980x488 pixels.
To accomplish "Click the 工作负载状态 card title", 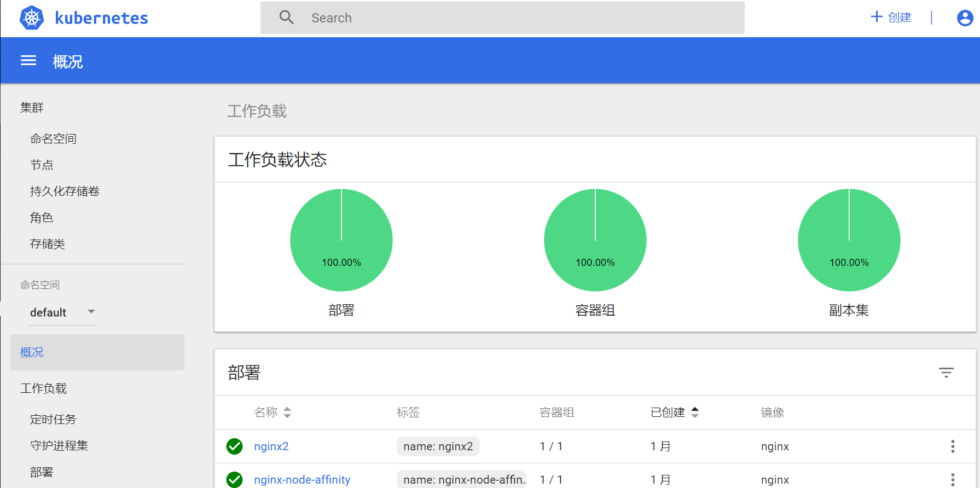I will (x=277, y=160).
